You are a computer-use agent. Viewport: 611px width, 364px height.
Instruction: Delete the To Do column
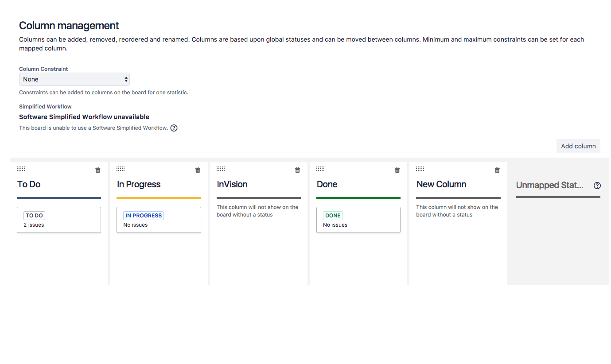(x=98, y=170)
